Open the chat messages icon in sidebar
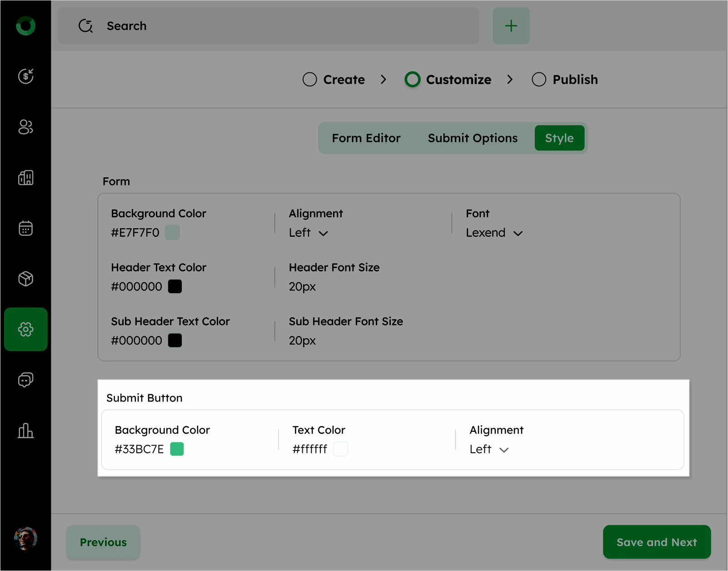This screenshot has height=571, width=728. click(x=25, y=380)
